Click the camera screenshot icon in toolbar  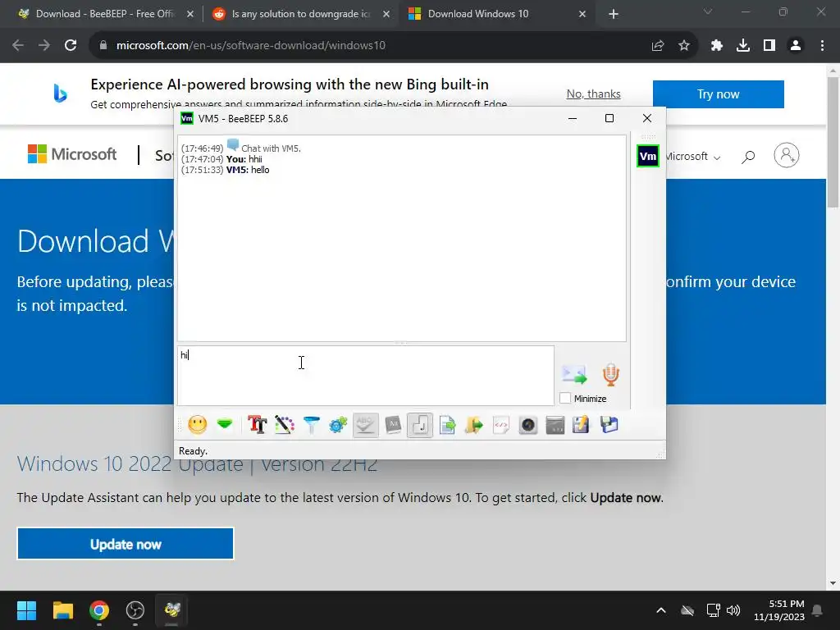tap(528, 426)
